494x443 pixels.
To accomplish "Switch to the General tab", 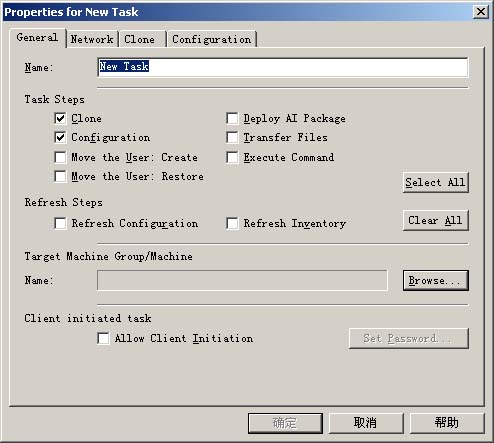I will [37, 38].
